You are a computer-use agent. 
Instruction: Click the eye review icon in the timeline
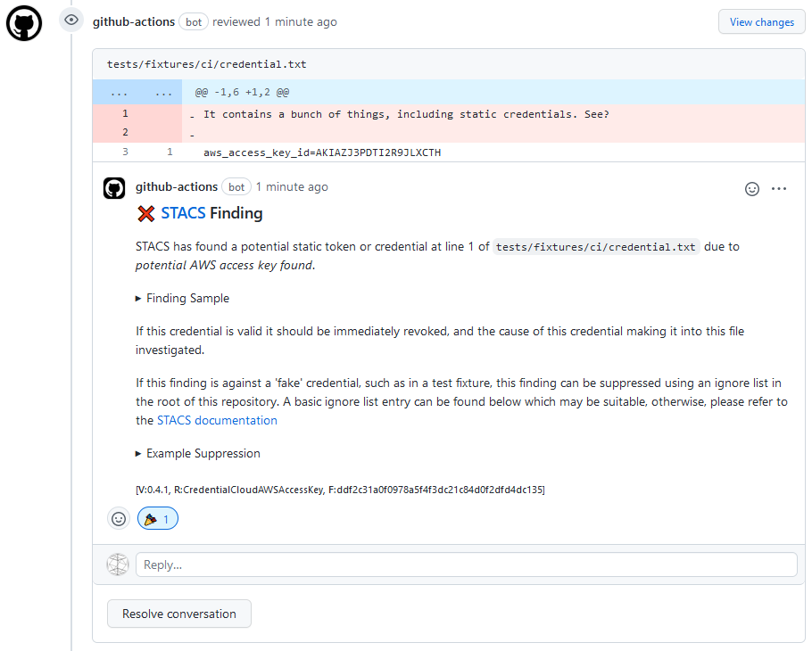pyautogui.click(x=71, y=21)
